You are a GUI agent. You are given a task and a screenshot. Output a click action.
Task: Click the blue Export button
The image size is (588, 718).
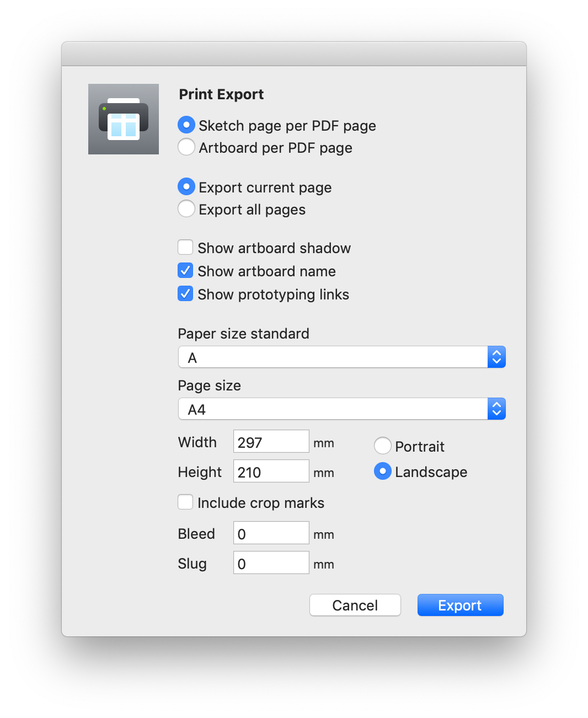461,606
